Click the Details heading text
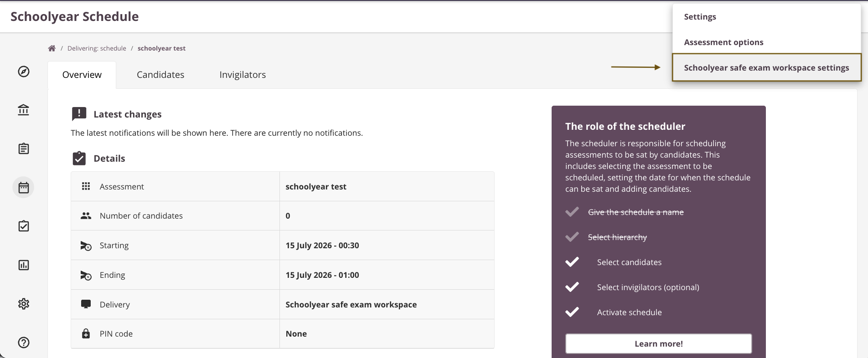The height and width of the screenshot is (358, 868). tap(109, 159)
